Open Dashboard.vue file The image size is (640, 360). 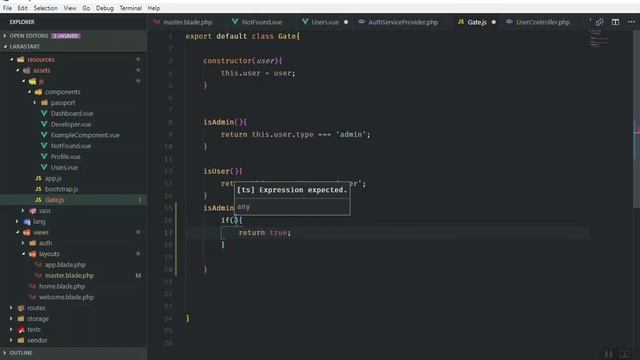72,113
